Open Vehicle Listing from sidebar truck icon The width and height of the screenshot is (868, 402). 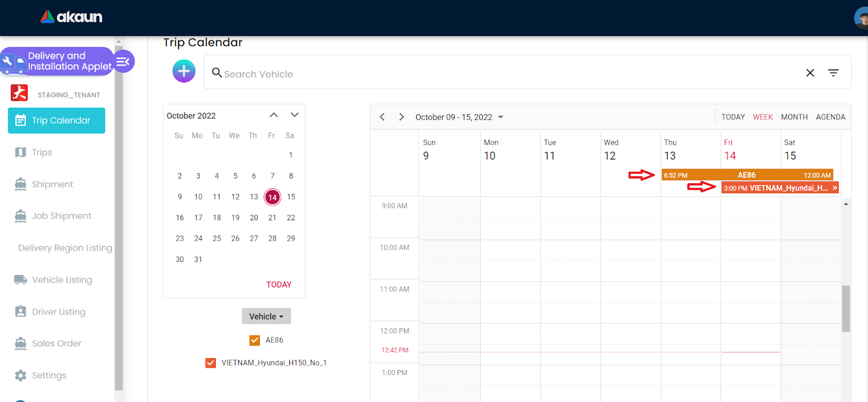pos(21,280)
